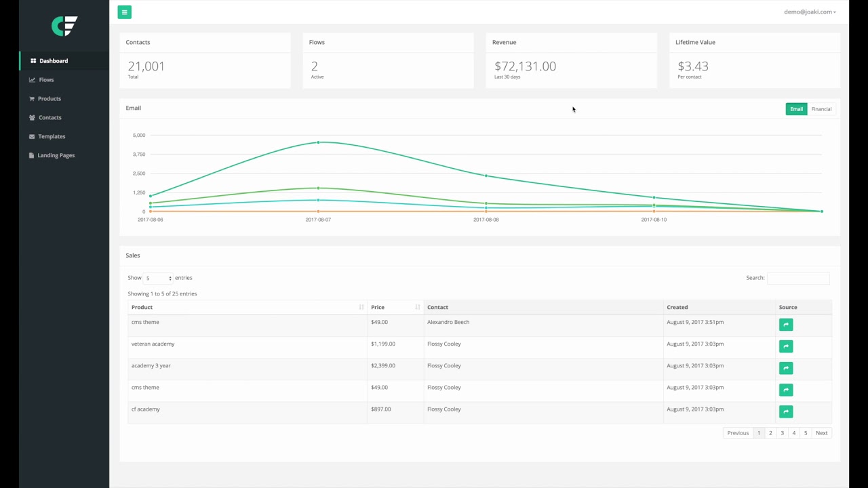868x488 pixels.
Task: Switch chart to Financial view
Action: pos(821,109)
